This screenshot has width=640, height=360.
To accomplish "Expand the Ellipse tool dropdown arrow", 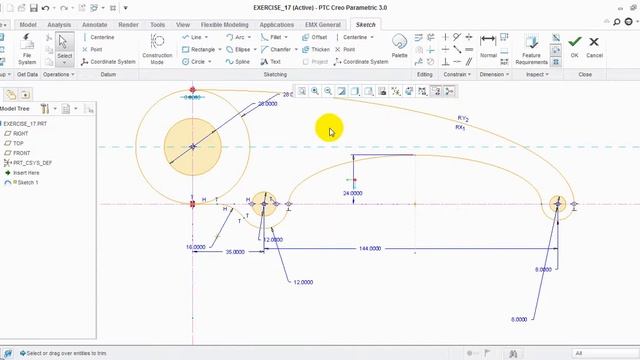I will pyautogui.click(x=255, y=49).
